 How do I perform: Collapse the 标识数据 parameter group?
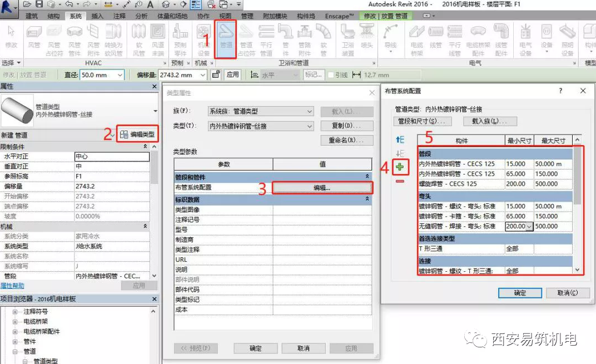tap(367, 199)
